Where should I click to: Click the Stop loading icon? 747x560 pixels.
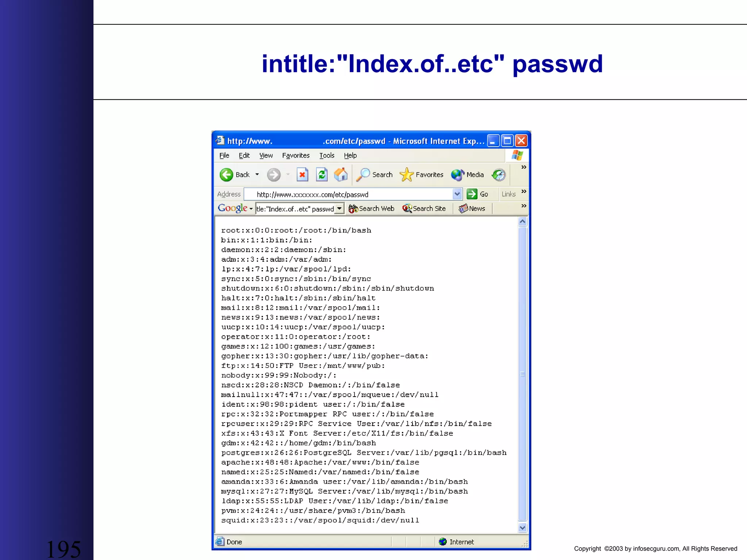point(302,175)
